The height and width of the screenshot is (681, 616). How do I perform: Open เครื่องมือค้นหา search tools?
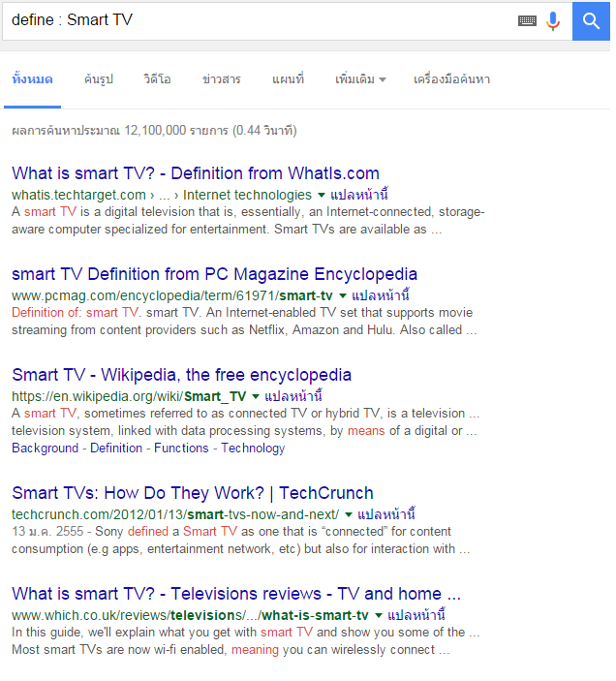[x=451, y=79]
